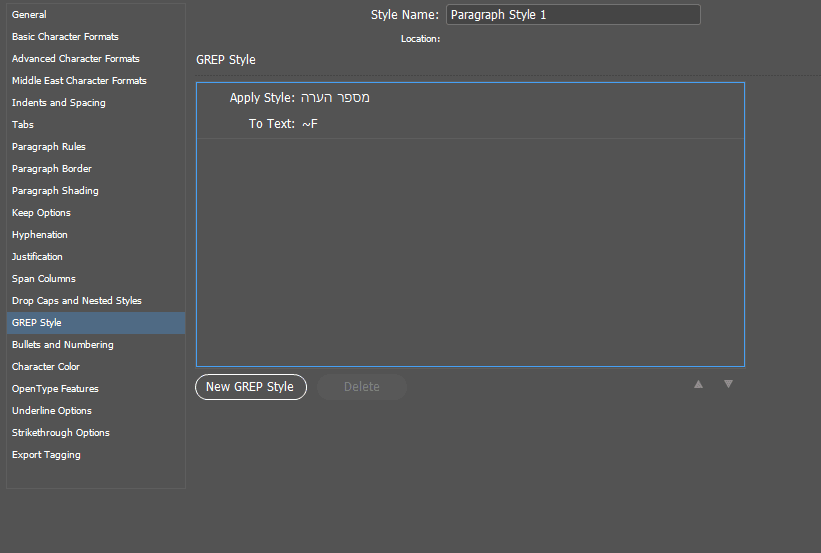Select Basic Character Formats category

(65, 37)
